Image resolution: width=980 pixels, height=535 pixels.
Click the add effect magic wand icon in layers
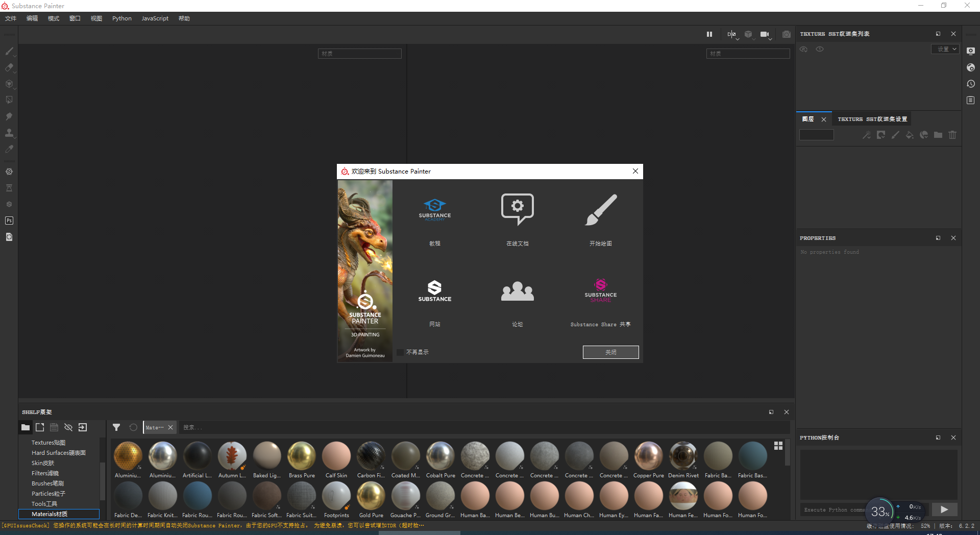coord(867,135)
